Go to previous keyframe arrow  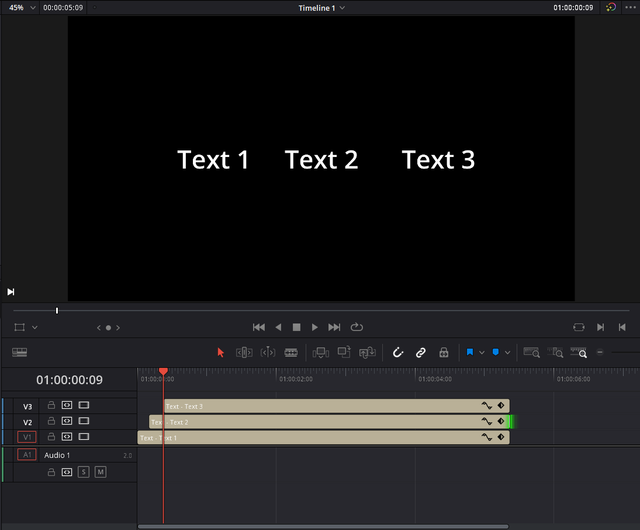(98, 327)
